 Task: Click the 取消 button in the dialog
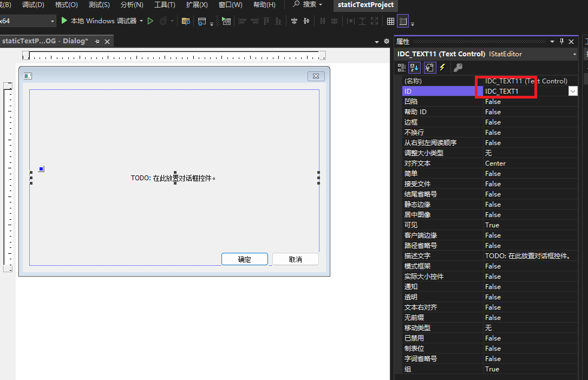pyautogui.click(x=295, y=259)
